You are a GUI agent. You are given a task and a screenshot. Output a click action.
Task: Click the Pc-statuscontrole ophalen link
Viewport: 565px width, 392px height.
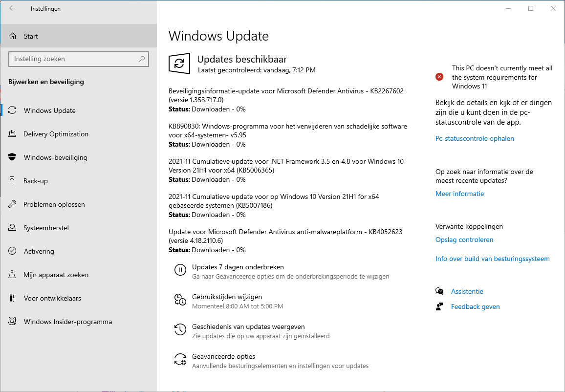(x=475, y=138)
